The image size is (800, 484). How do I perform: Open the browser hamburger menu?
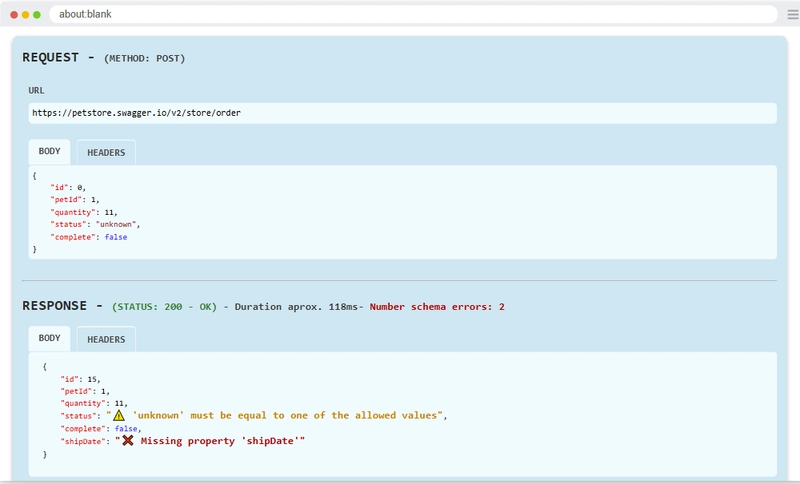tap(792, 14)
